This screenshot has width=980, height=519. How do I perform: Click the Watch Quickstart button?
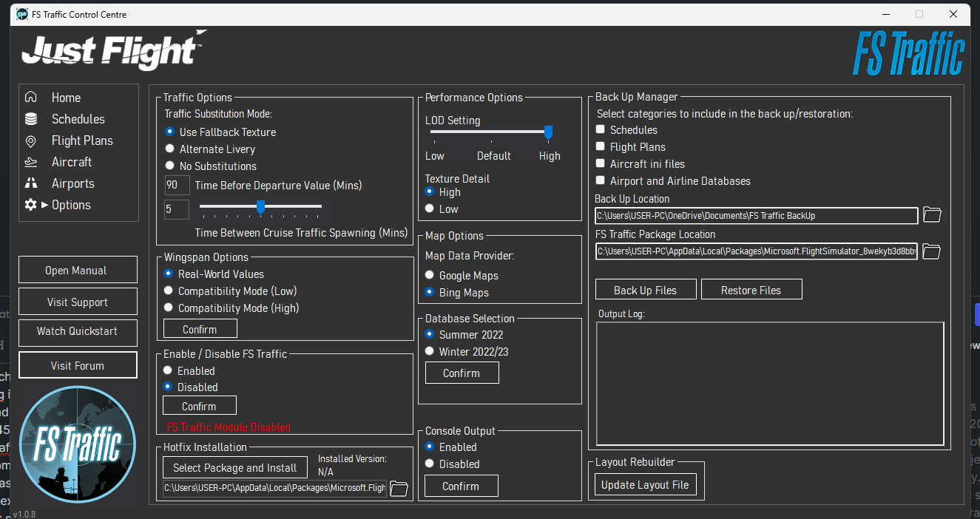78,331
